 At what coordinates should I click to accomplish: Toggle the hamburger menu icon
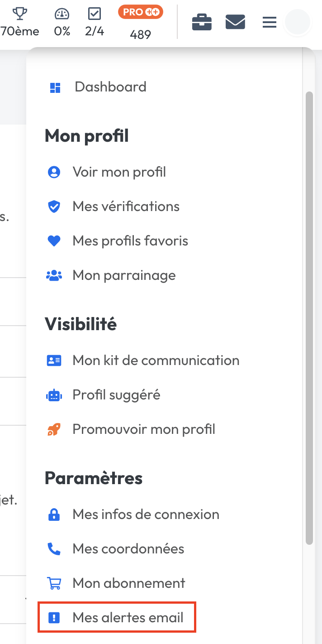tap(270, 22)
